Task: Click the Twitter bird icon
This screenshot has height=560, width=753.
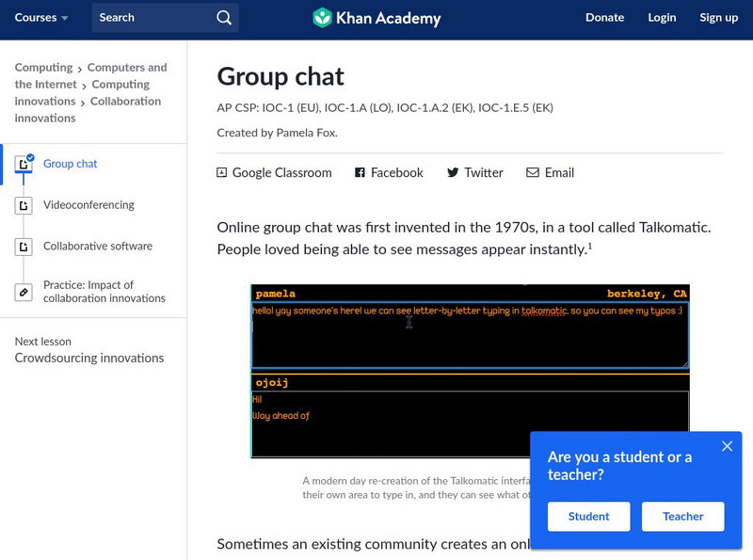Action: click(453, 172)
